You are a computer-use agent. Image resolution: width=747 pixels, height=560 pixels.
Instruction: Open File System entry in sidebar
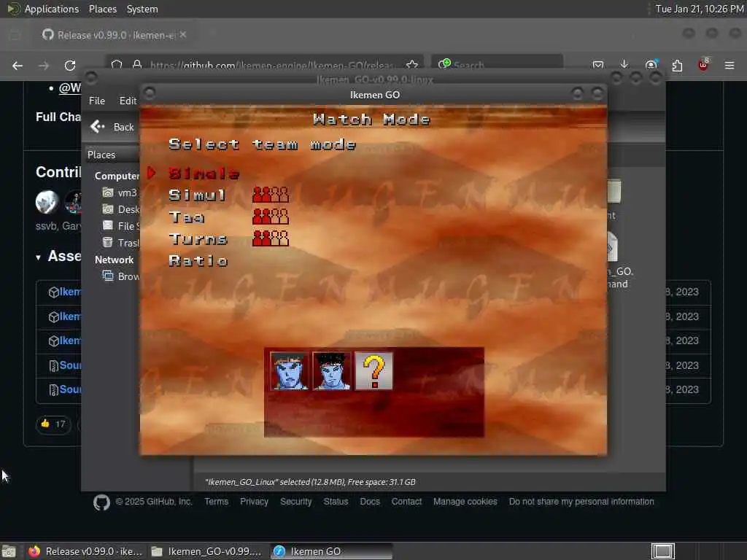(x=120, y=226)
